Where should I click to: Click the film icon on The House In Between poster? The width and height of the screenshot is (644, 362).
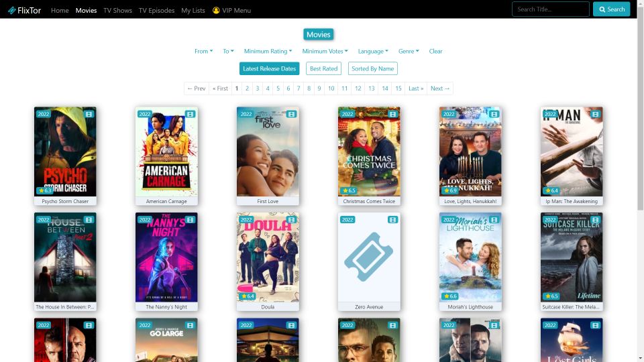tap(89, 220)
